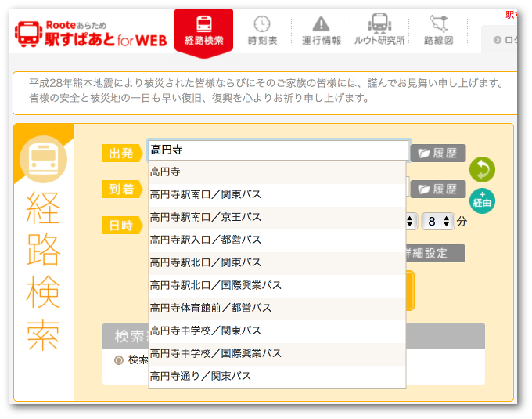The height and width of the screenshot is (419, 532).
Task: Select suggestion 高円寺駅入口／都営バス
Action: [x=277, y=240]
